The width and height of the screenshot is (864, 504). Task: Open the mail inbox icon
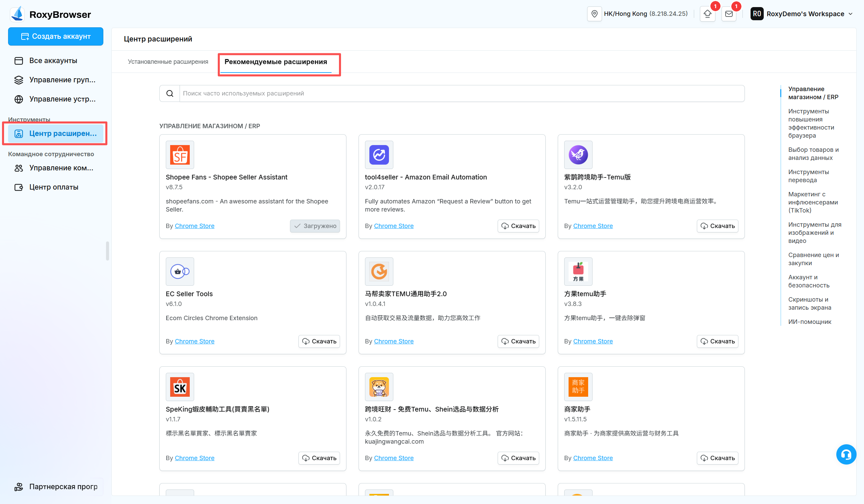729,14
